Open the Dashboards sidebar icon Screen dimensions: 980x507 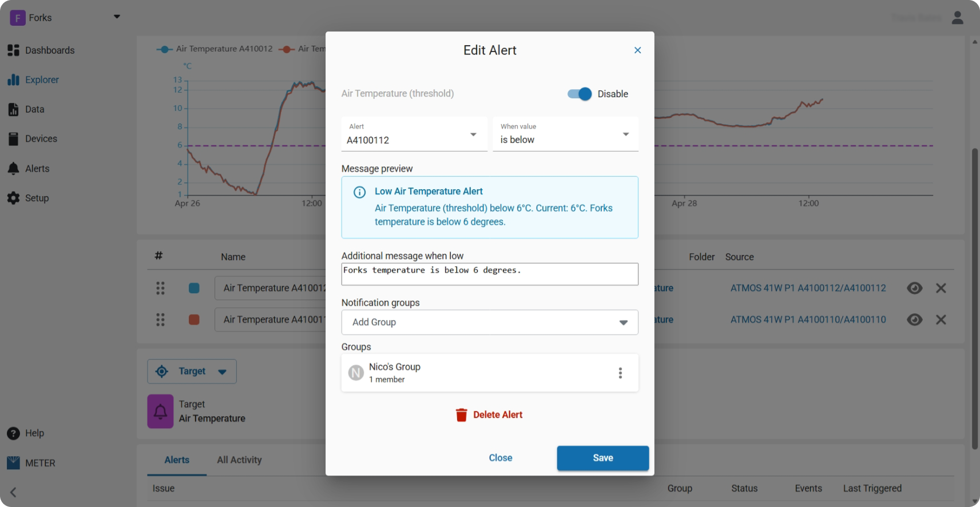click(x=13, y=50)
